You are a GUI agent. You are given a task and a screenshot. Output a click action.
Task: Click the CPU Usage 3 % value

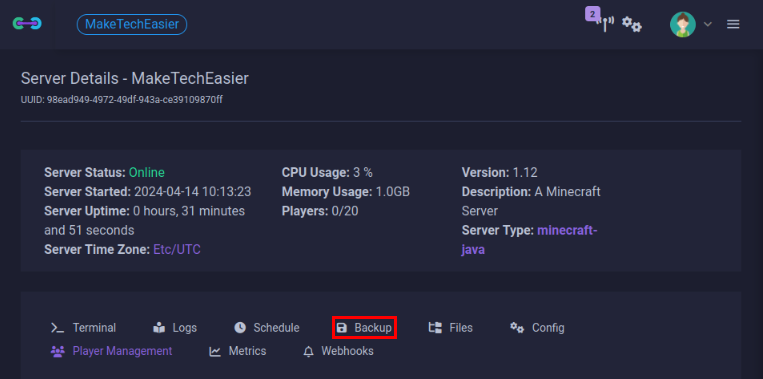click(363, 173)
